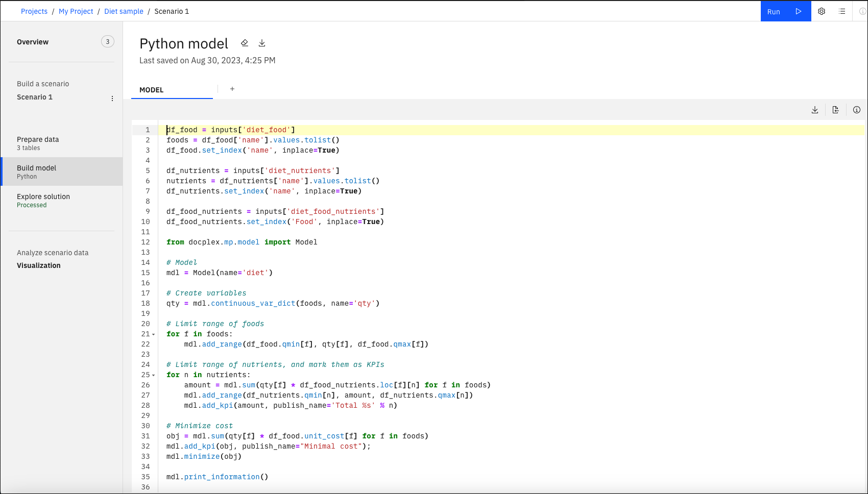The width and height of the screenshot is (868, 494).
Task: Open My Project breadcrumb link
Action: coord(76,11)
